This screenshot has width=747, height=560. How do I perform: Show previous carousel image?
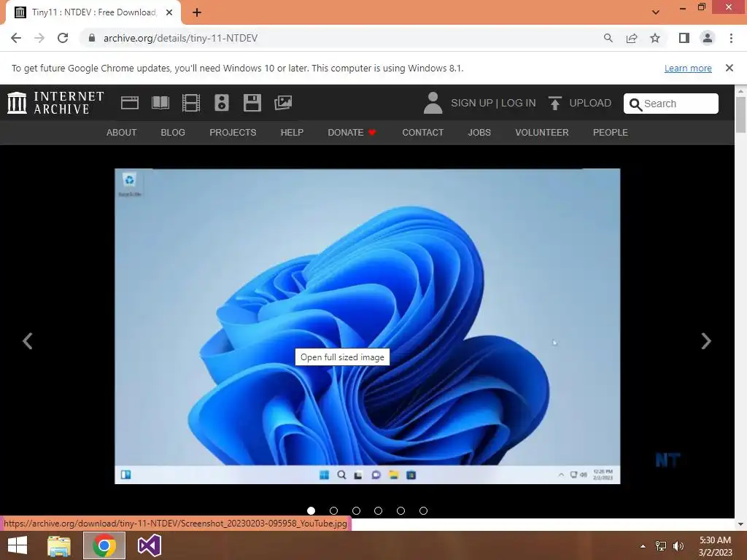(x=28, y=341)
